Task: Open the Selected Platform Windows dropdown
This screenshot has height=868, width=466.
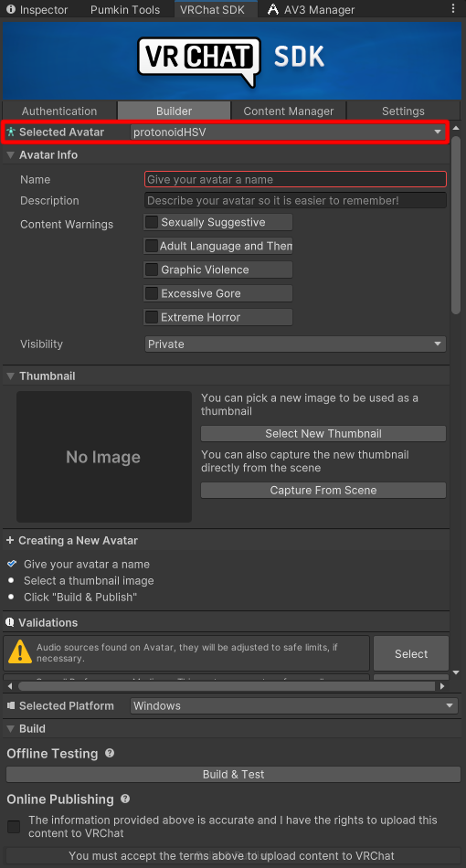Action: click(294, 705)
